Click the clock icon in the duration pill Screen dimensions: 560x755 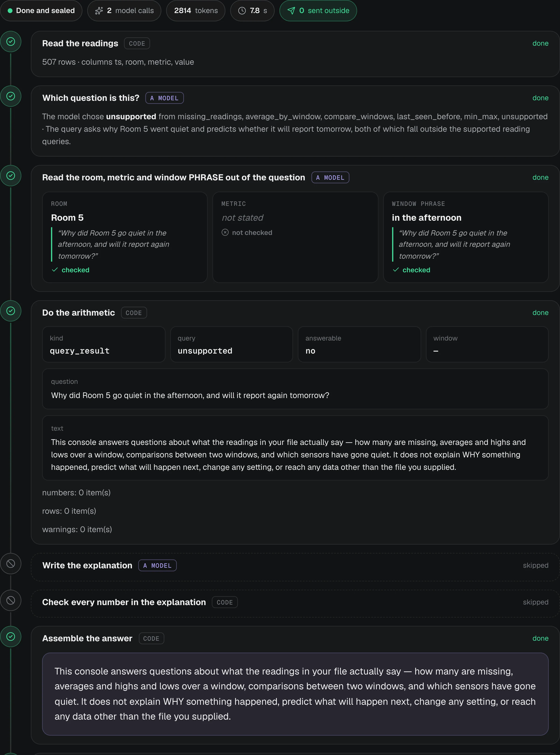click(x=242, y=11)
